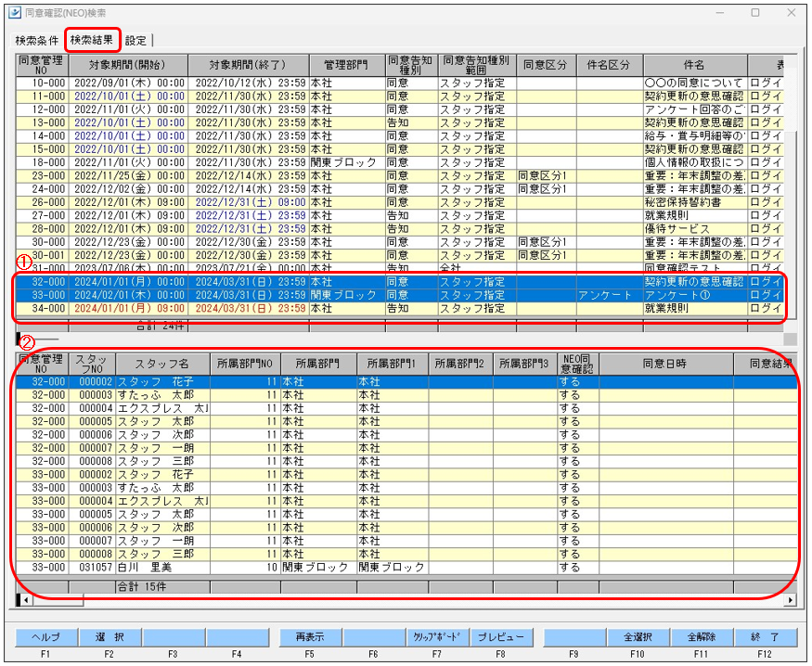Click the 管理部門 column header
The width and height of the screenshot is (812, 666).
tap(347, 65)
